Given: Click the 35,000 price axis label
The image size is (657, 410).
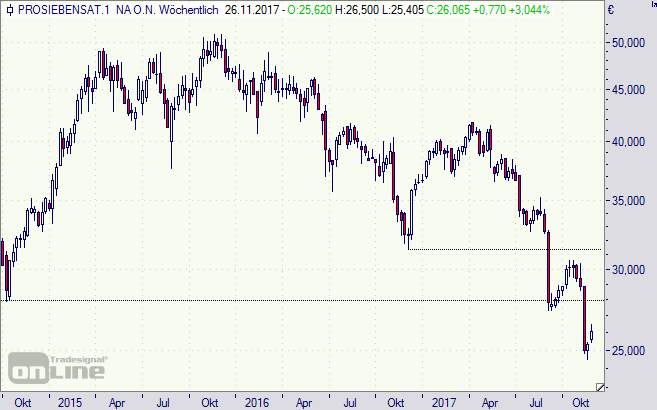Looking at the screenshot, I should pos(628,201).
